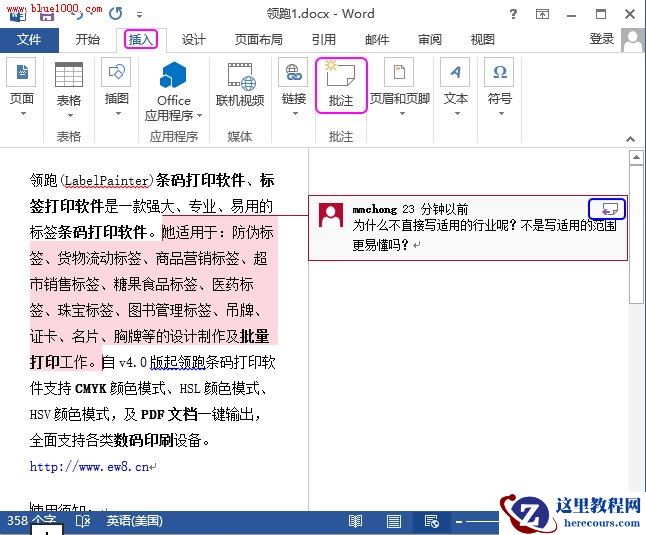The width and height of the screenshot is (646, 535).
Task: Click the 表格 table grid icon
Action: pos(69,74)
